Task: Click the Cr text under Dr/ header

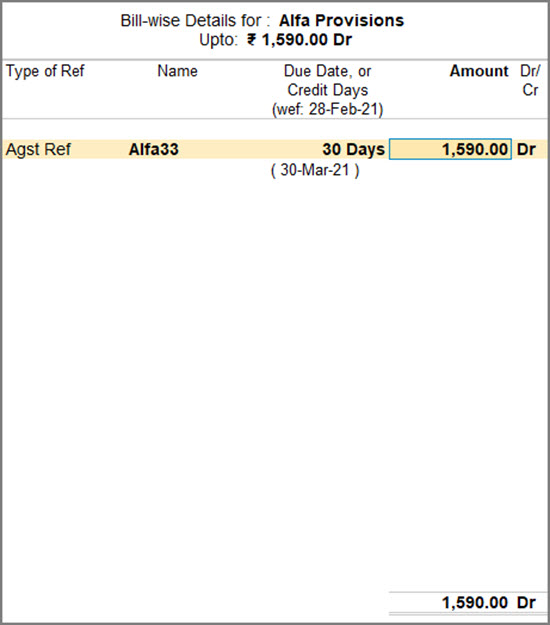Action: tap(530, 90)
